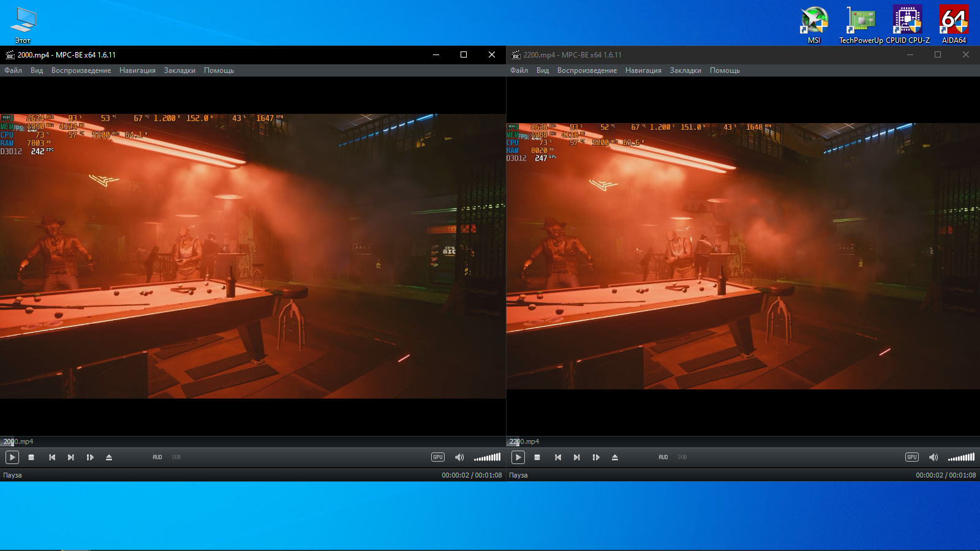980x551 pixels.
Task: Click the video frame in 2200.mp4 window
Action: 743,256
